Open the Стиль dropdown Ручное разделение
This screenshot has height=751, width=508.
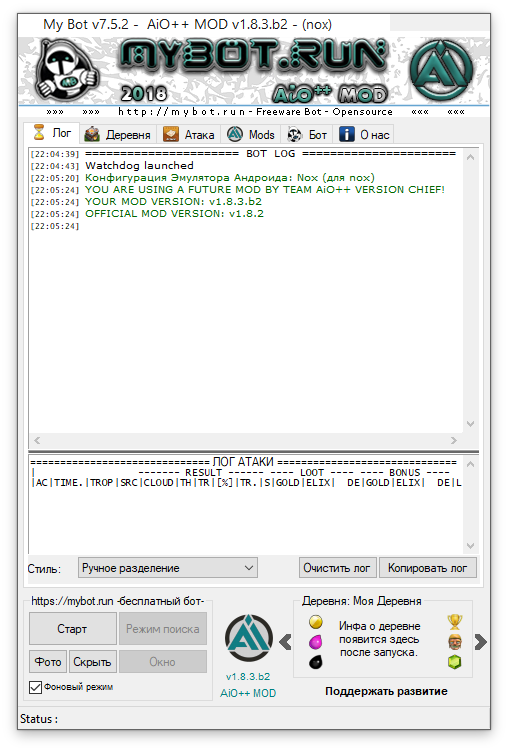click(168, 568)
